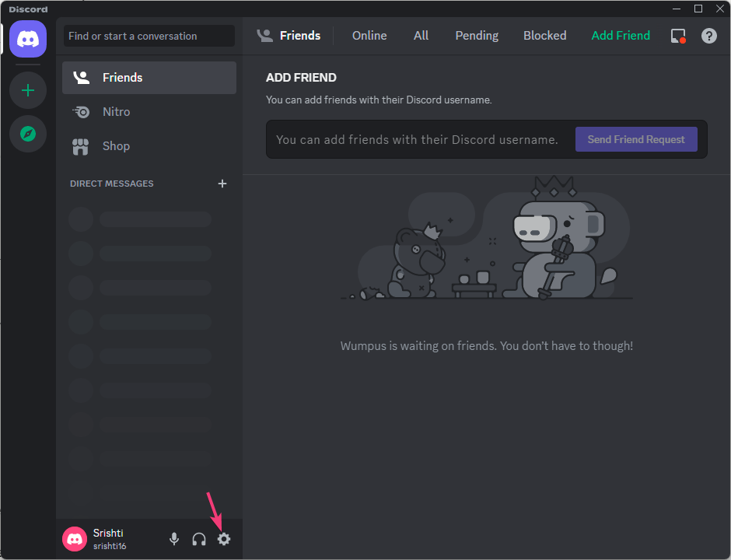Switch to the Online tab
This screenshot has width=731, height=560.
pos(369,35)
